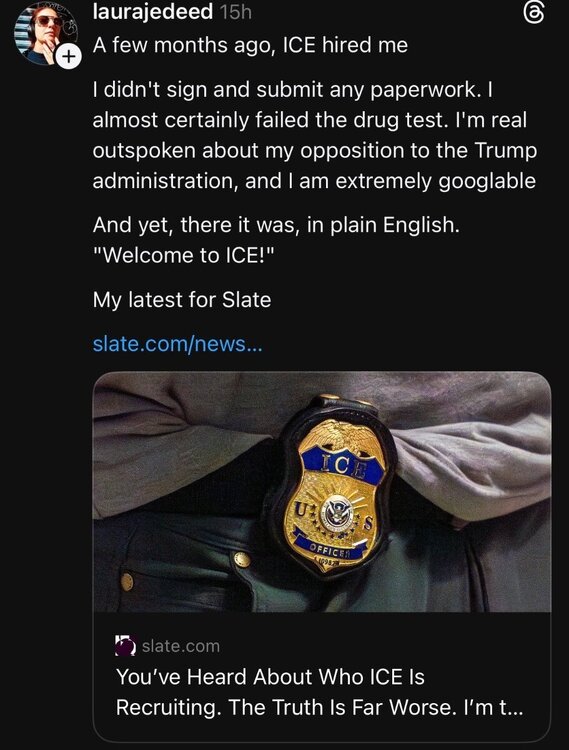
Task: Click headline line "Recruiting. The Truth Is Far Worse"
Action: [x=285, y=707]
